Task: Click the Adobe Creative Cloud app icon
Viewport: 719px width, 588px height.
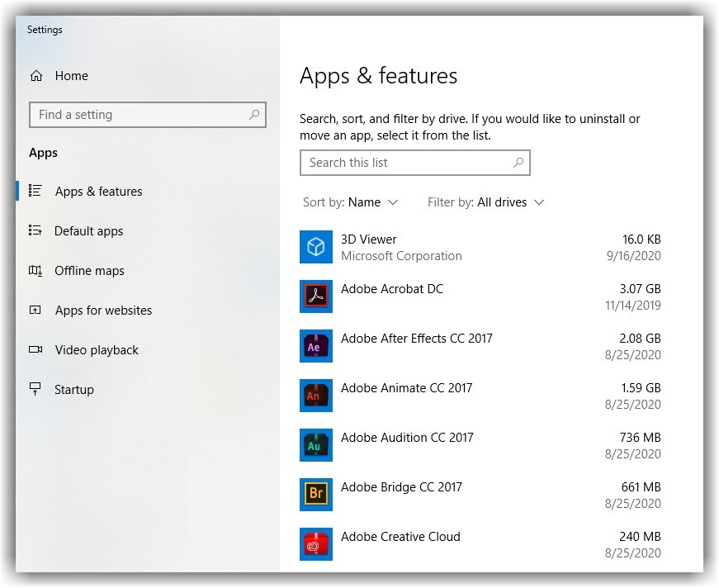Action: 316,544
